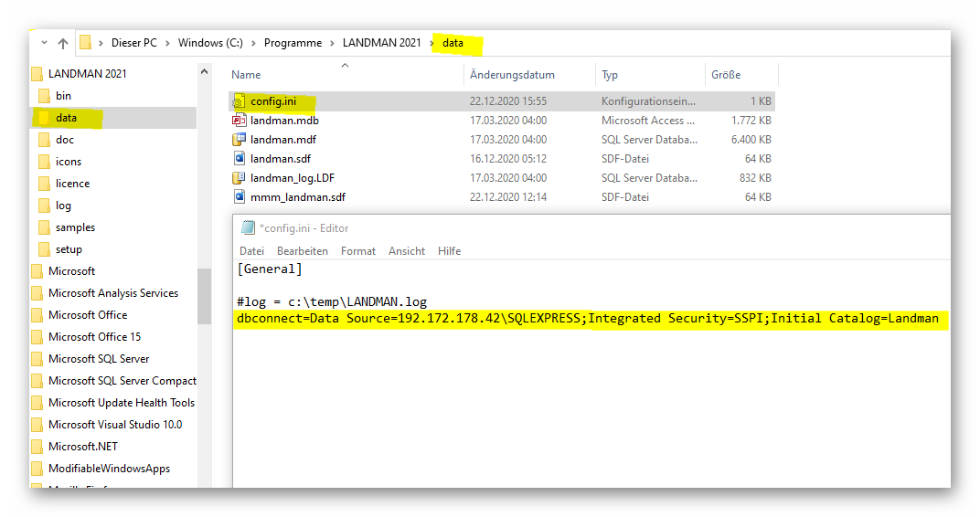This screenshot has height=517, width=980.
Task: Sort files by the Änderungsdatum column header
Action: [x=512, y=75]
